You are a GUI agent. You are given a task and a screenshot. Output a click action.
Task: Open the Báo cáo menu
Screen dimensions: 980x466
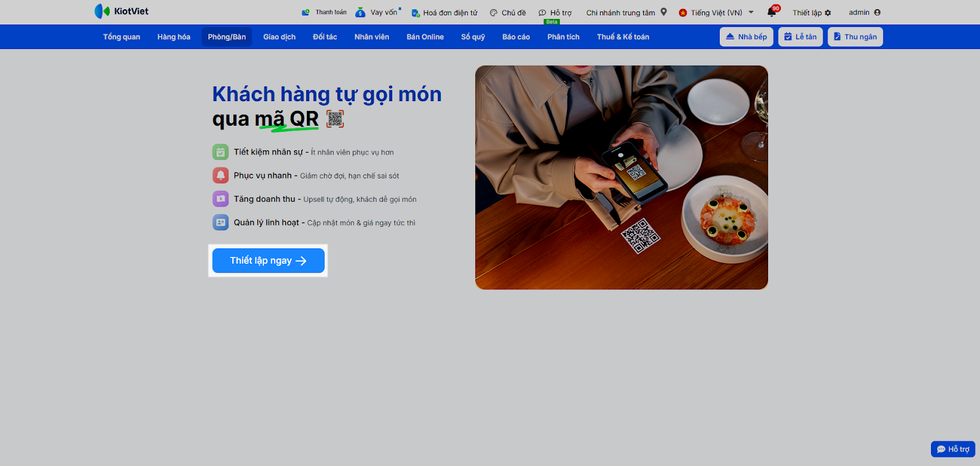tap(516, 37)
